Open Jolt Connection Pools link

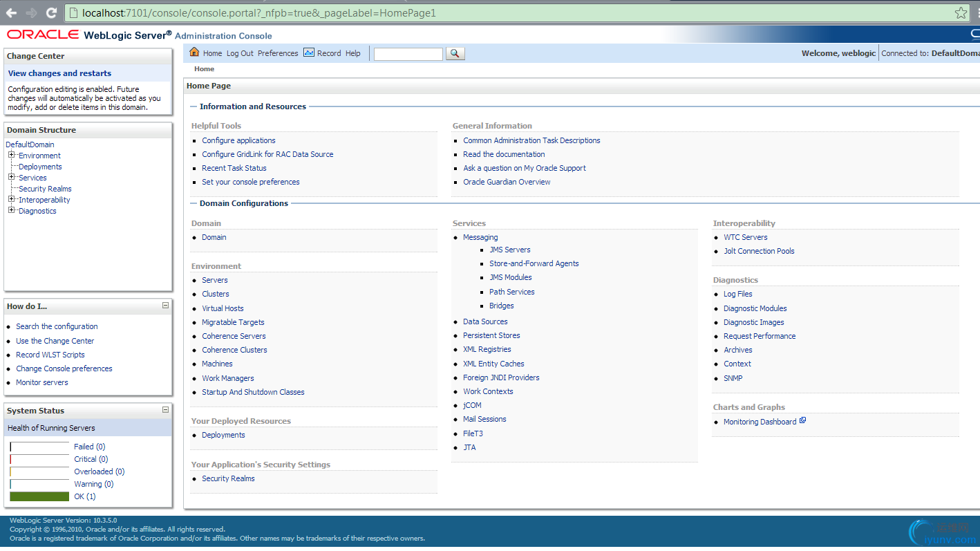tap(759, 251)
